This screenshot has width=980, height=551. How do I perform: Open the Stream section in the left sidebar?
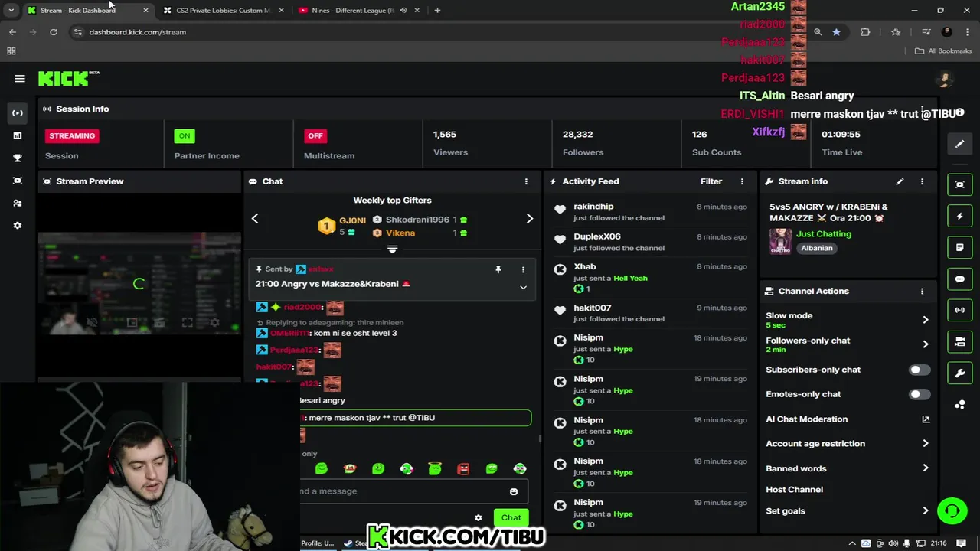(x=18, y=113)
